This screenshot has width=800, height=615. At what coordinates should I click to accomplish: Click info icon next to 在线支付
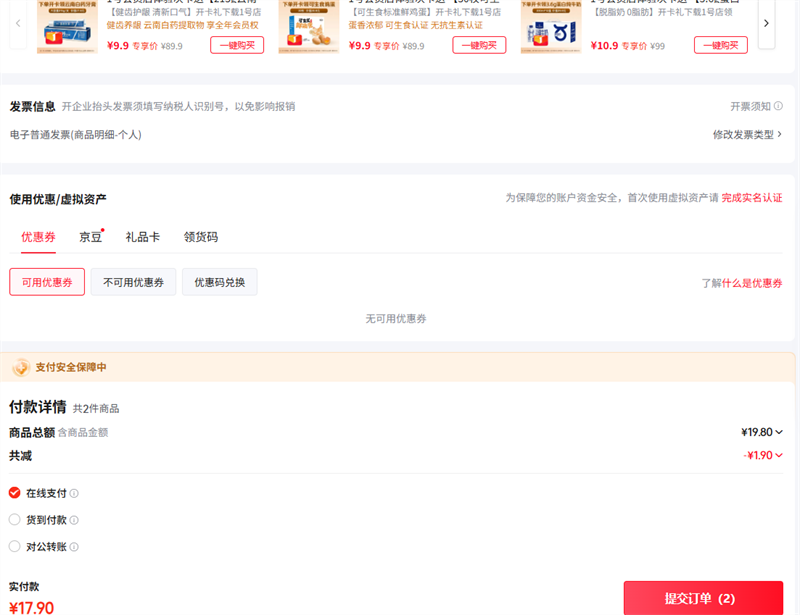pos(74,493)
